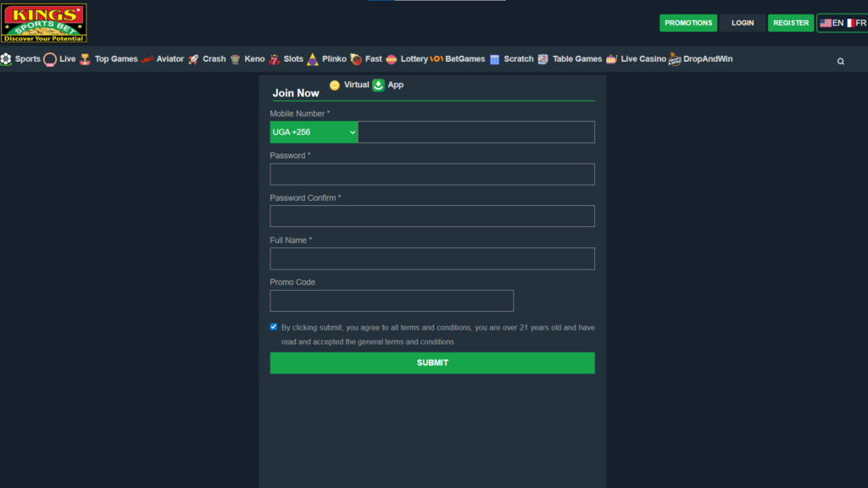Click the Crash rocket icon

click(x=193, y=59)
